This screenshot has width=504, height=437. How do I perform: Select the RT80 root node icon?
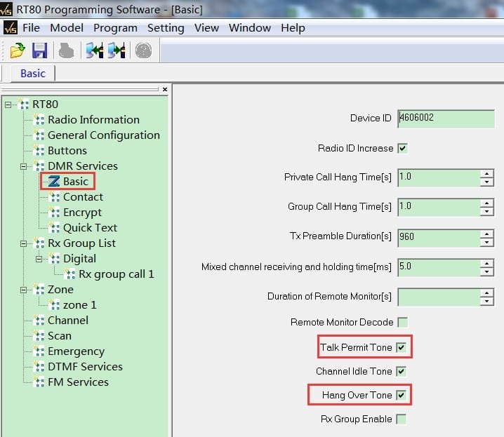pyautogui.click(x=24, y=104)
